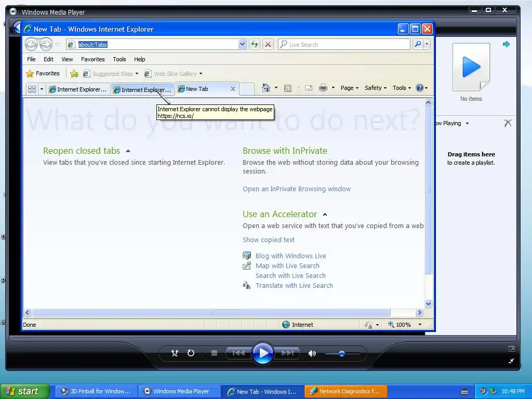
Task: Open Quick Tabs grid icon
Action: point(32,89)
